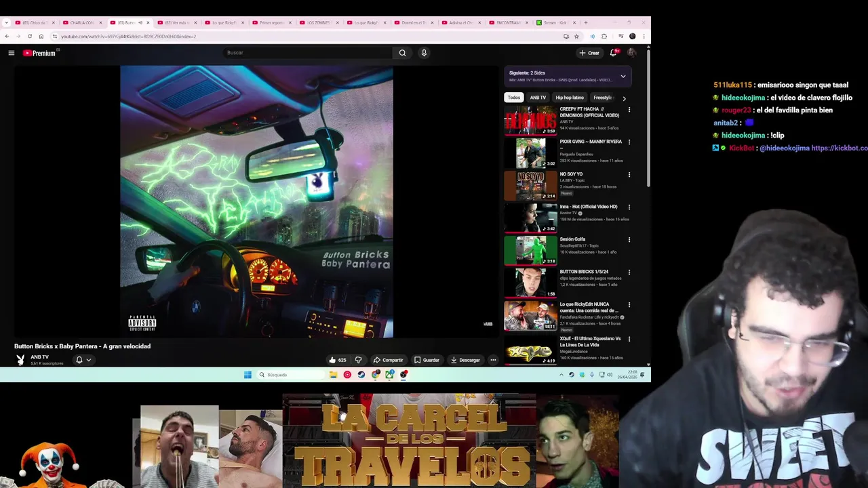Viewport: 868px width, 488px height.
Task: Open options menu for Sesión Golfa video
Action: click(x=629, y=240)
